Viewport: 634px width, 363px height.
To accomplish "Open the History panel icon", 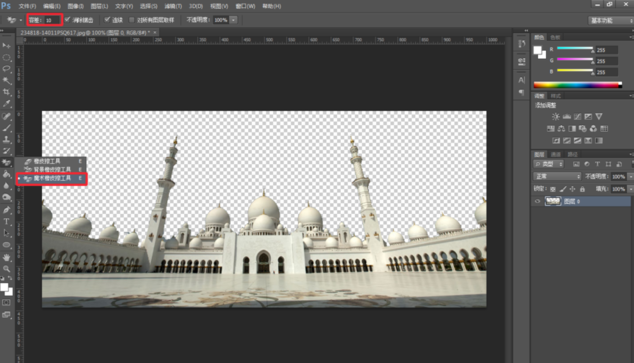I will pos(522,44).
